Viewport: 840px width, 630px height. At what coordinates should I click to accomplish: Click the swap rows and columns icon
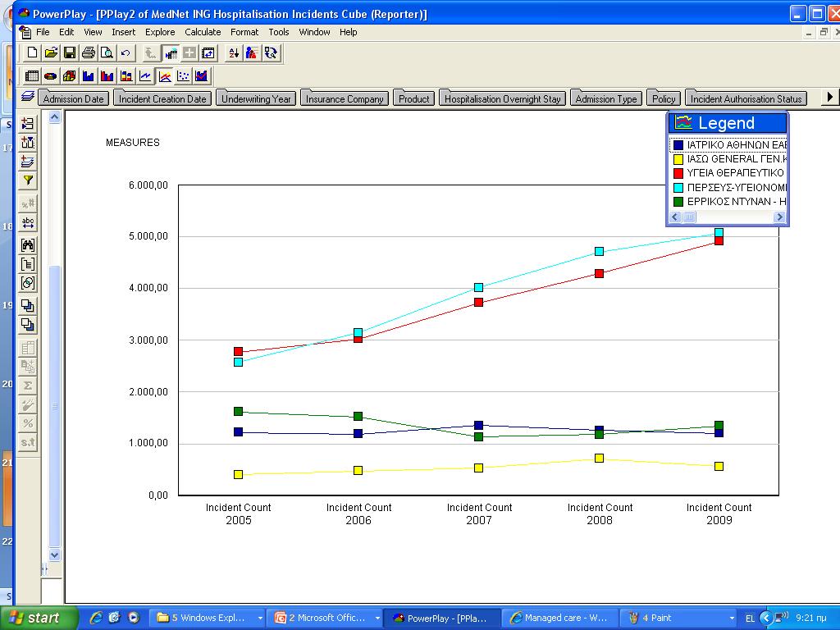pos(208,52)
